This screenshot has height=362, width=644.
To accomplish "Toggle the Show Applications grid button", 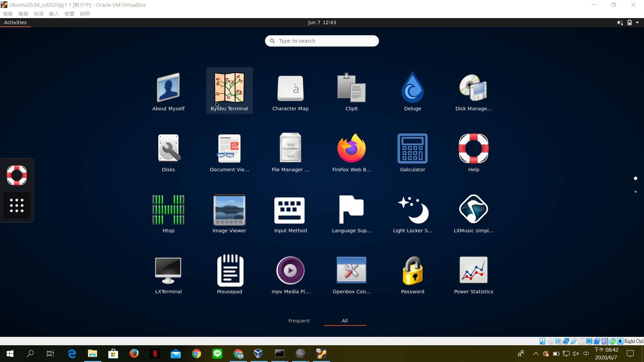I will coord(17,205).
